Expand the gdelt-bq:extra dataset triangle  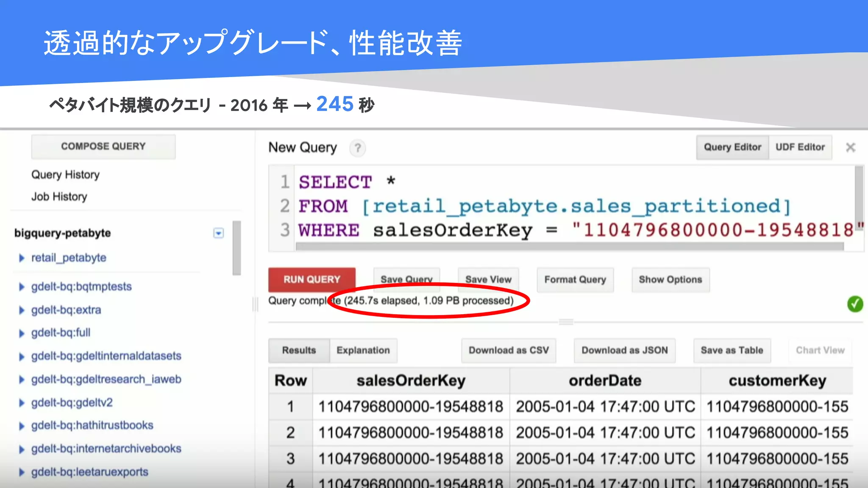pyautogui.click(x=22, y=310)
